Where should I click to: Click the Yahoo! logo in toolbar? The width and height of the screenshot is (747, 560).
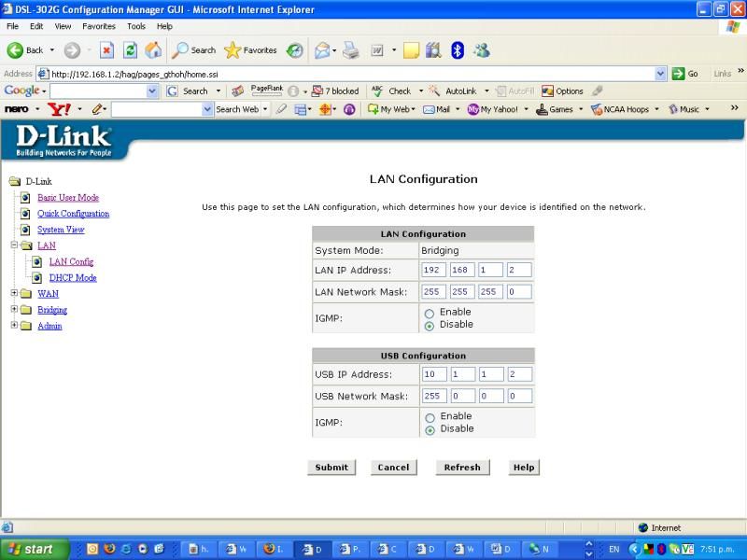point(59,109)
